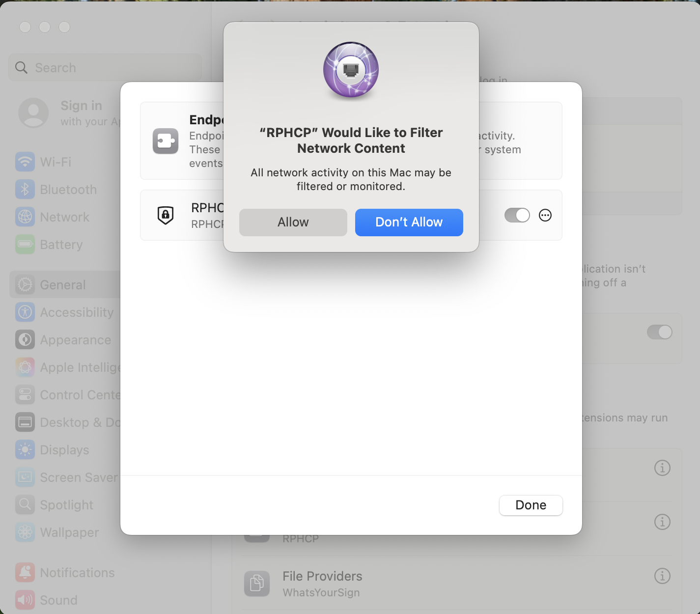Open the Network settings pane
The width and height of the screenshot is (700, 614).
click(x=64, y=217)
